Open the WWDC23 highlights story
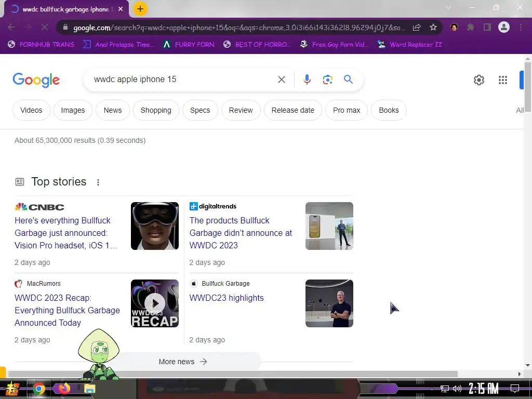The image size is (532, 399). coord(227,298)
